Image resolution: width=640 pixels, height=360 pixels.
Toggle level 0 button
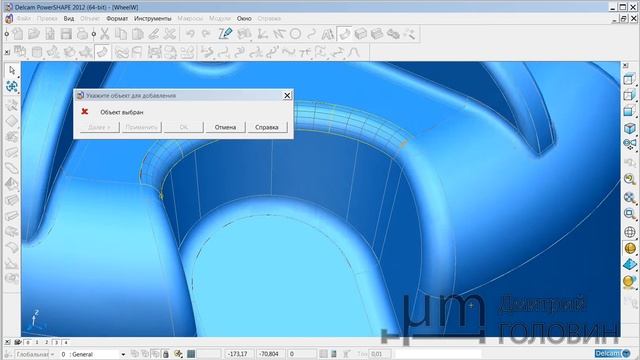(x=28, y=342)
